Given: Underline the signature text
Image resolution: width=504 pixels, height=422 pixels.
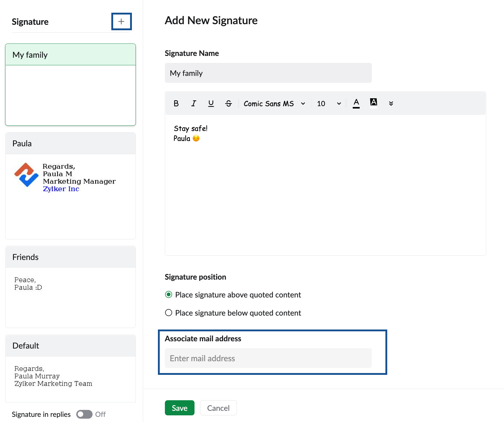Looking at the screenshot, I should coord(211,103).
